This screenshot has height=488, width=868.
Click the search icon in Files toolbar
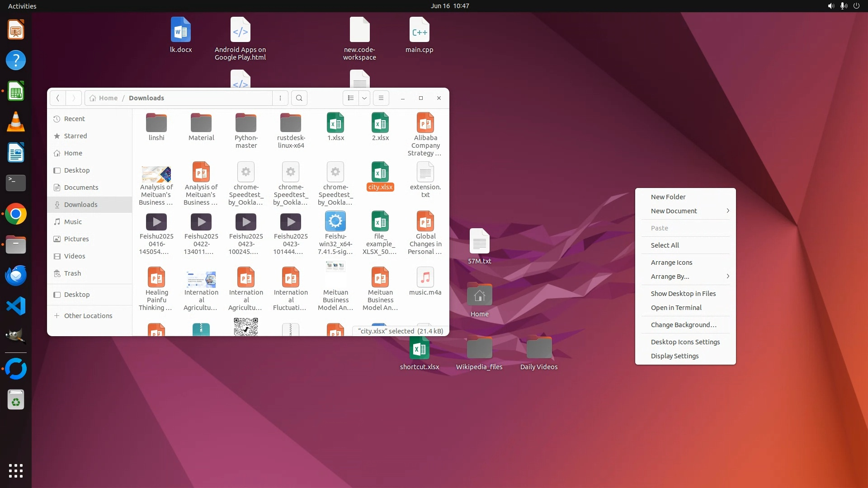click(x=299, y=98)
